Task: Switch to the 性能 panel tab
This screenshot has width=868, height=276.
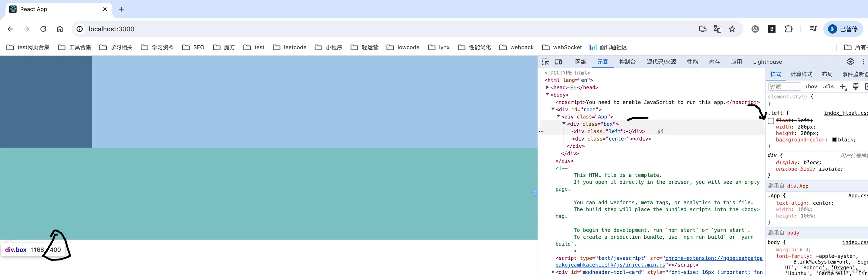Action: point(692,62)
